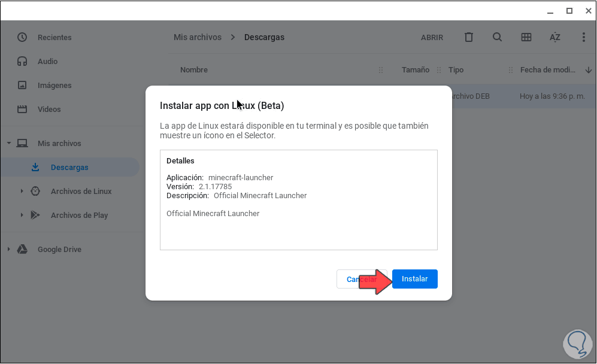Image resolution: width=597 pixels, height=364 pixels.
Task: Open Recientes in the sidebar
Action: [x=54, y=37]
